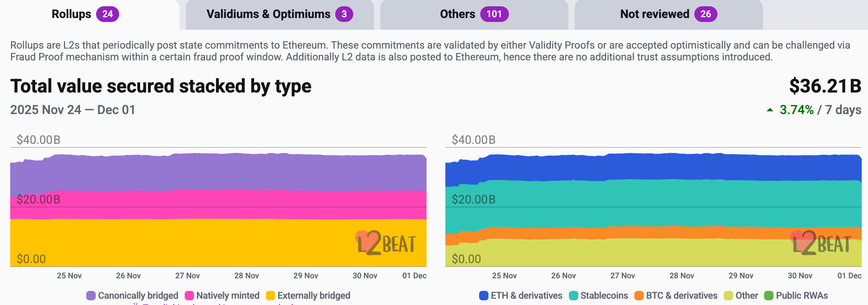Screen dimensions: 868x305
Task: Toggle Canonically bridged legend swatch
Action: 91,296
